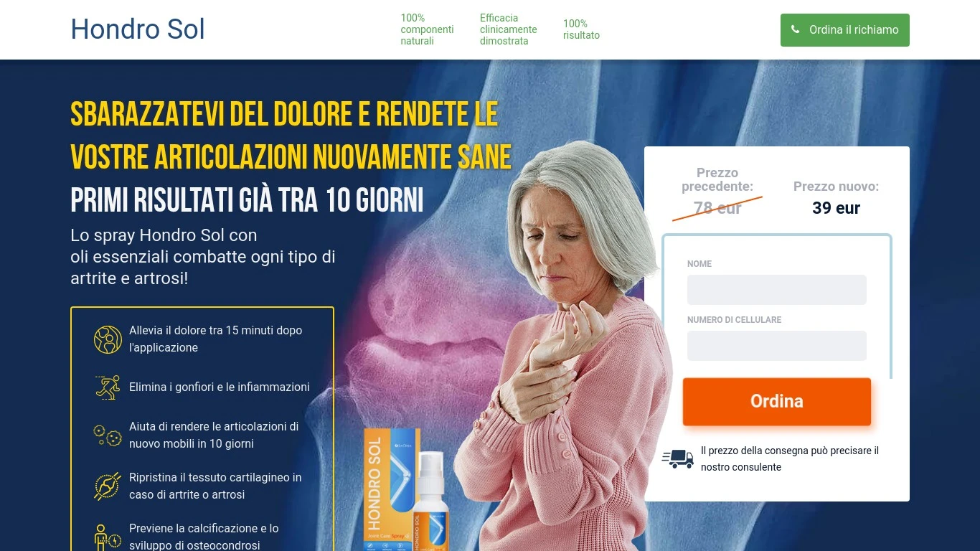
Task: Click the joint icon beside cartilage restoration text
Action: coord(108,486)
